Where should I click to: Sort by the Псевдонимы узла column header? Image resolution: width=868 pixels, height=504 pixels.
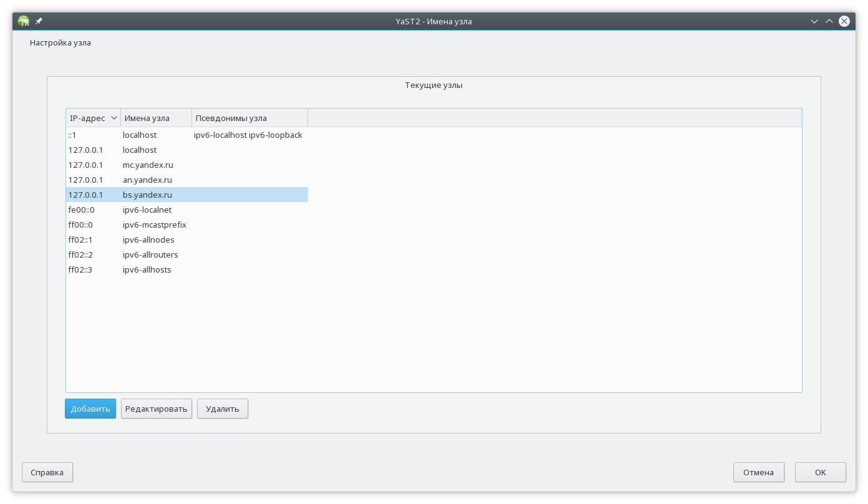(x=249, y=118)
